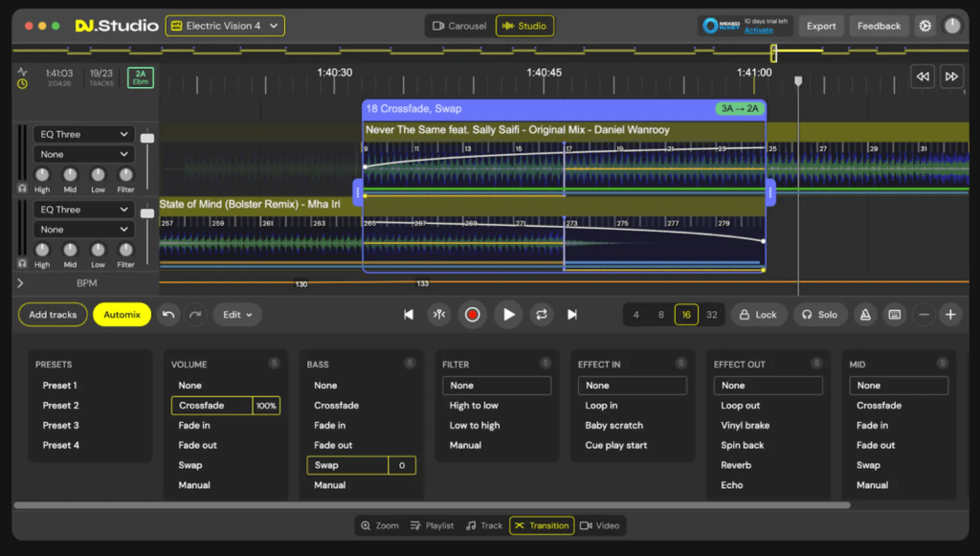
Task: Toggle loop playback icon
Action: coord(542,314)
